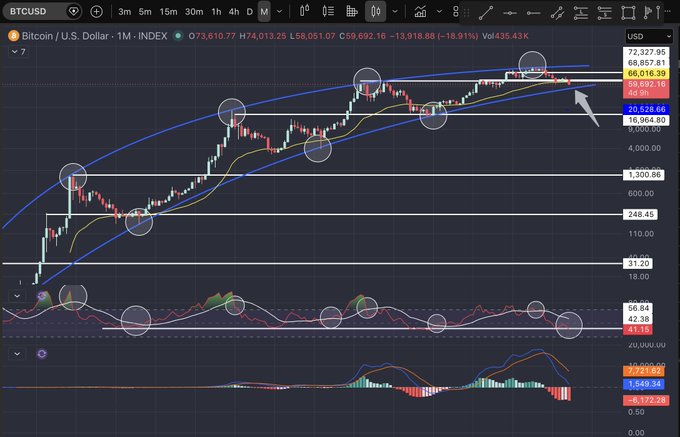Select the 15m interval
This screenshot has width=680, height=437.
pyautogui.click(x=168, y=12)
